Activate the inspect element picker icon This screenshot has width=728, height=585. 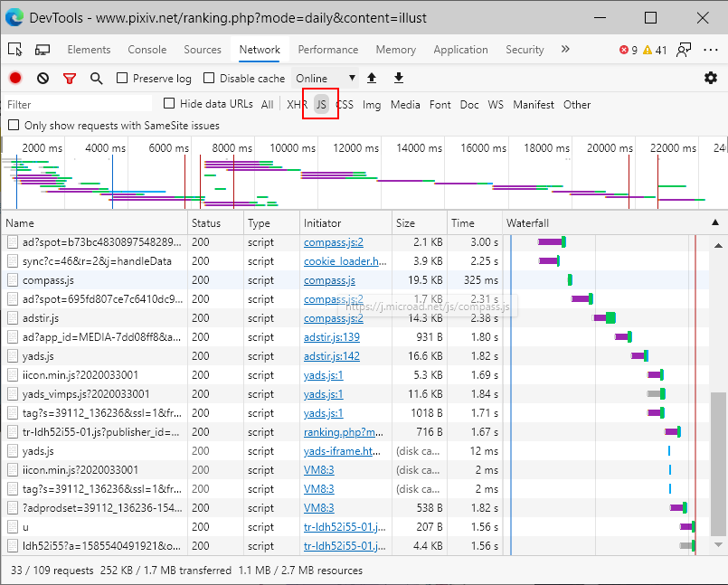(x=15, y=49)
